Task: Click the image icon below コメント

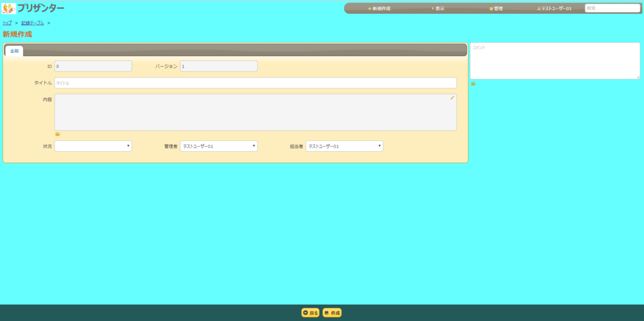Action: coord(473,84)
